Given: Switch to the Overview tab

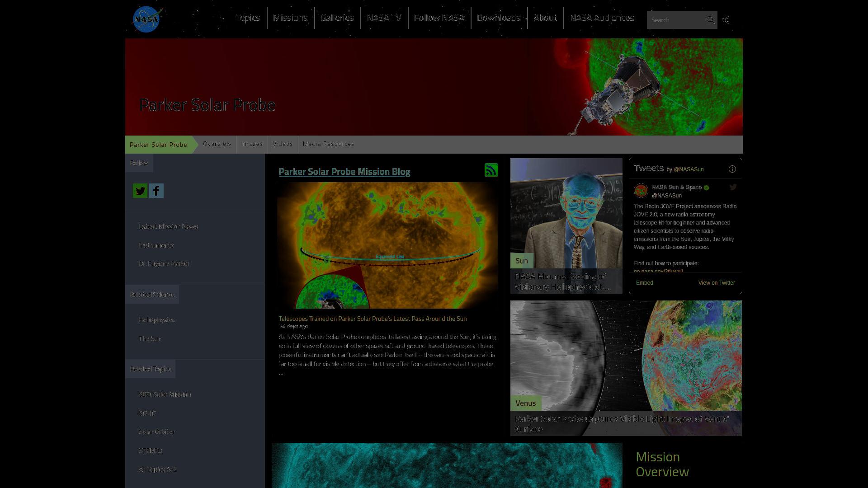Looking at the screenshot, I should [x=217, y=144].
